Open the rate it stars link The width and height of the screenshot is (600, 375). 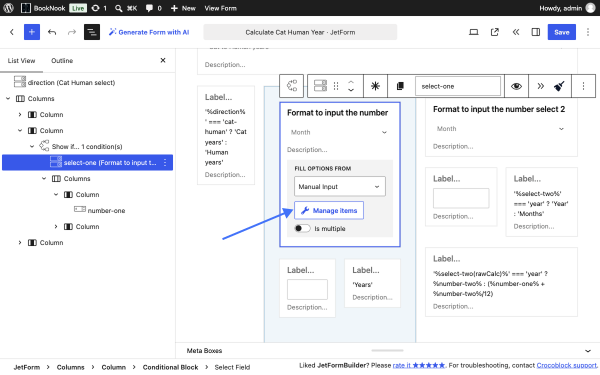[419, 365]
